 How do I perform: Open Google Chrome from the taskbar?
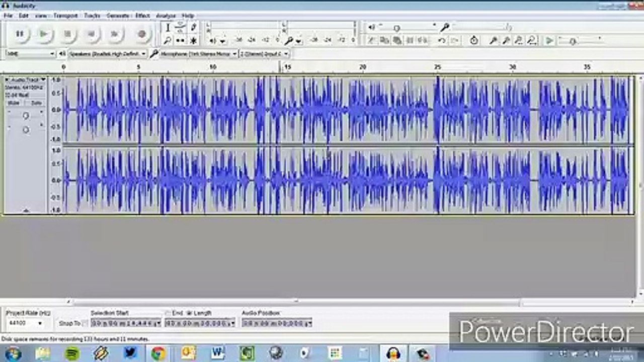point(158,353)
